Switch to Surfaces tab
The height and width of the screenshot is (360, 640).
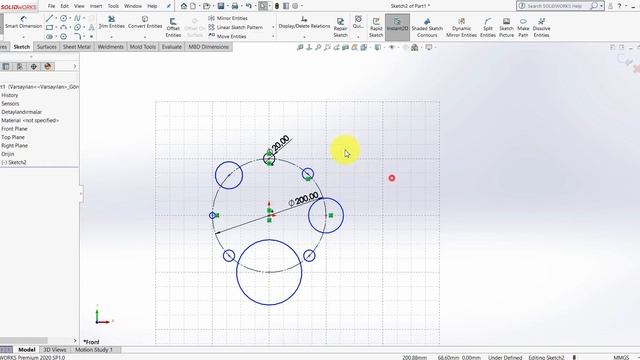[47, 47]
